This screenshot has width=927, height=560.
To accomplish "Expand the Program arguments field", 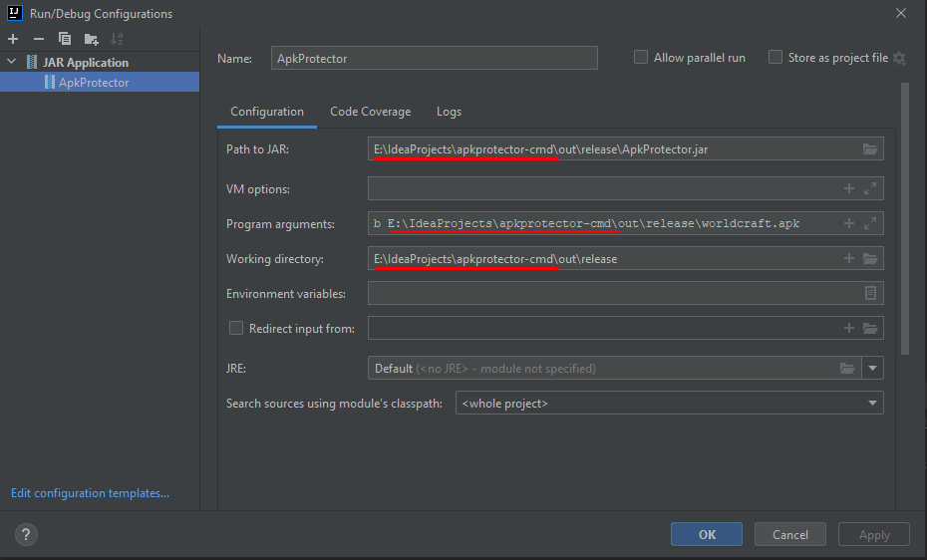I will (x=869, y=223).
